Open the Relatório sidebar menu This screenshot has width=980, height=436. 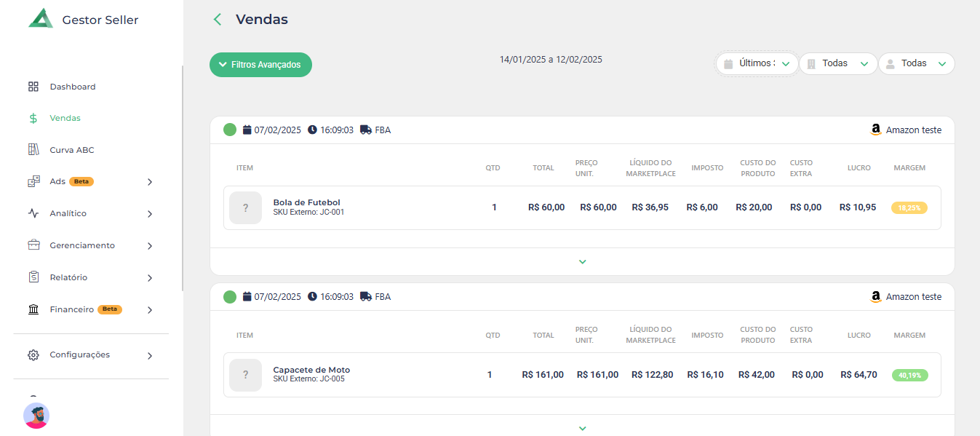click(x=68, y=277)
